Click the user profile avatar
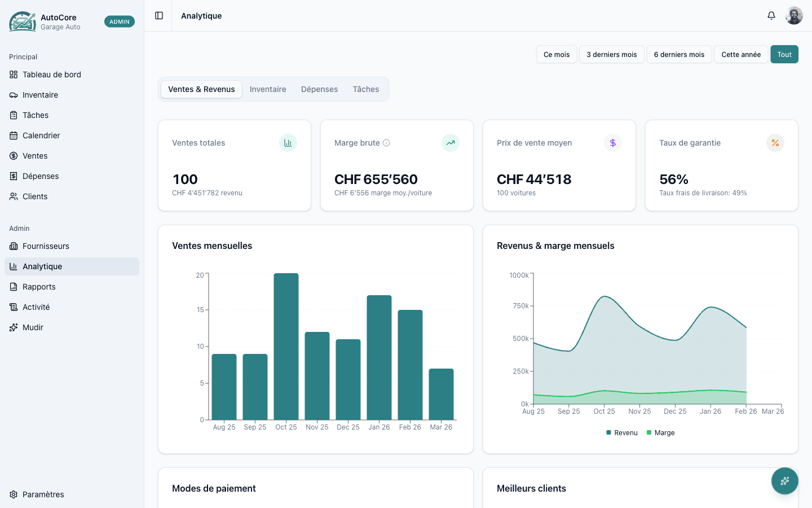 coord(794,16)
